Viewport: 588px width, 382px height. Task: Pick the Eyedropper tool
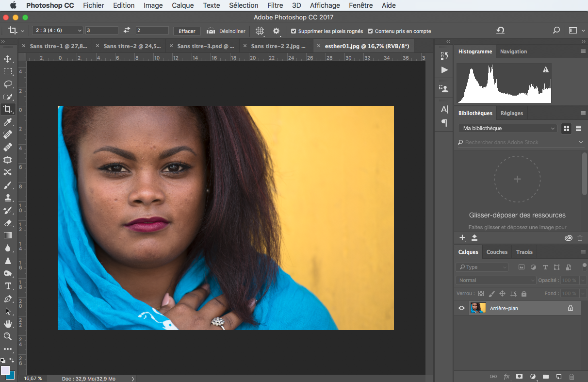point(8,122)
